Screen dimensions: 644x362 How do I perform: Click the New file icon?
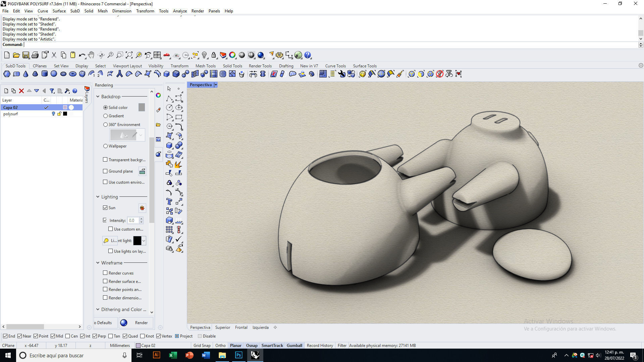[7, 55]
